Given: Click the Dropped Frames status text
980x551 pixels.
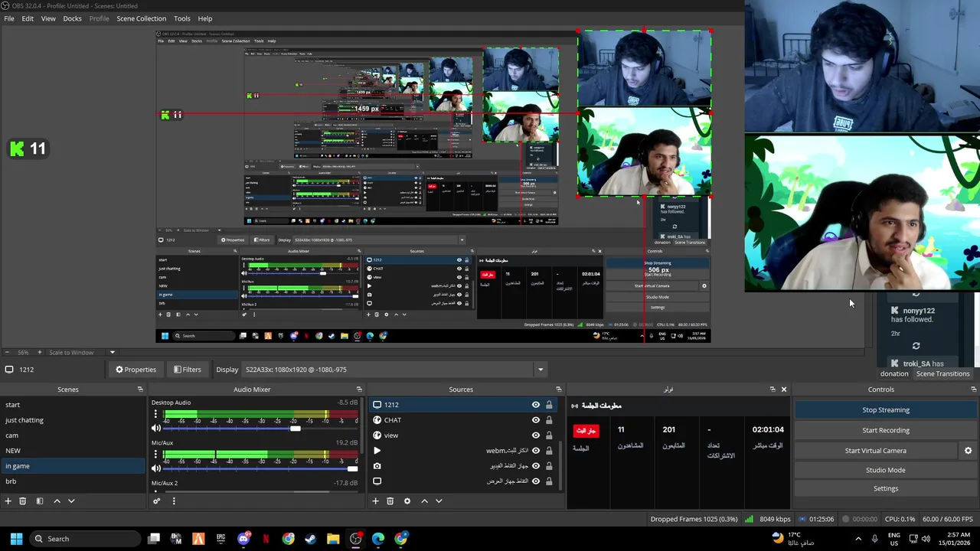Looking at the screenshot, I should pos(694,519).
